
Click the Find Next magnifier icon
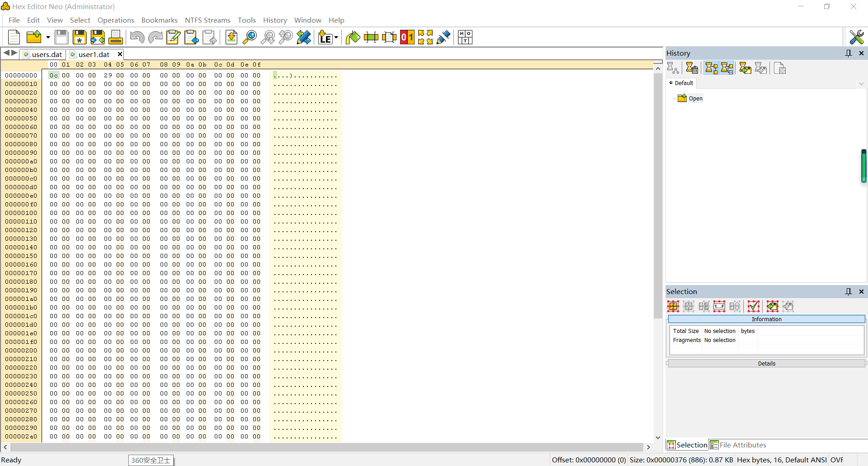[268, 37]
